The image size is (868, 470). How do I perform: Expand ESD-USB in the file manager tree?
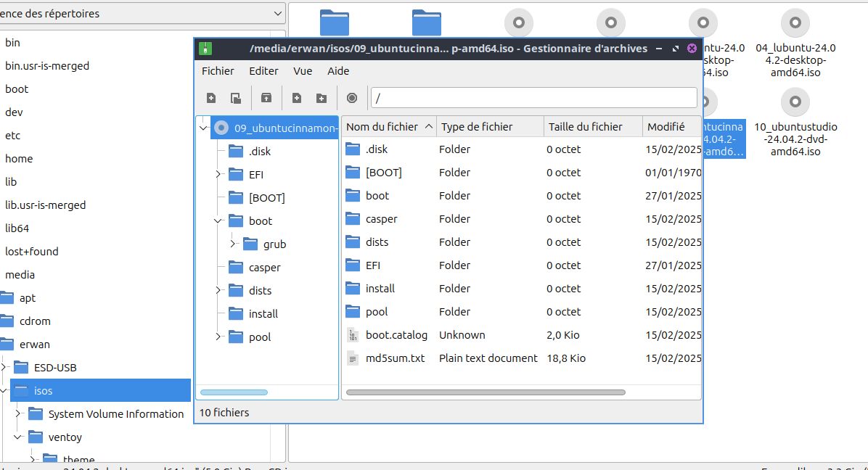tap(4, 367)
